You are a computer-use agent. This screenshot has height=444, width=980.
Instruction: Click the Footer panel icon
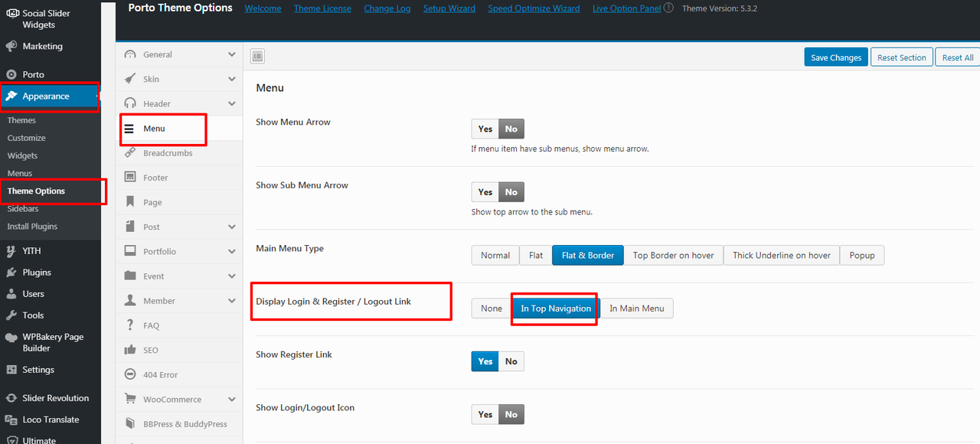coord(129,178)
